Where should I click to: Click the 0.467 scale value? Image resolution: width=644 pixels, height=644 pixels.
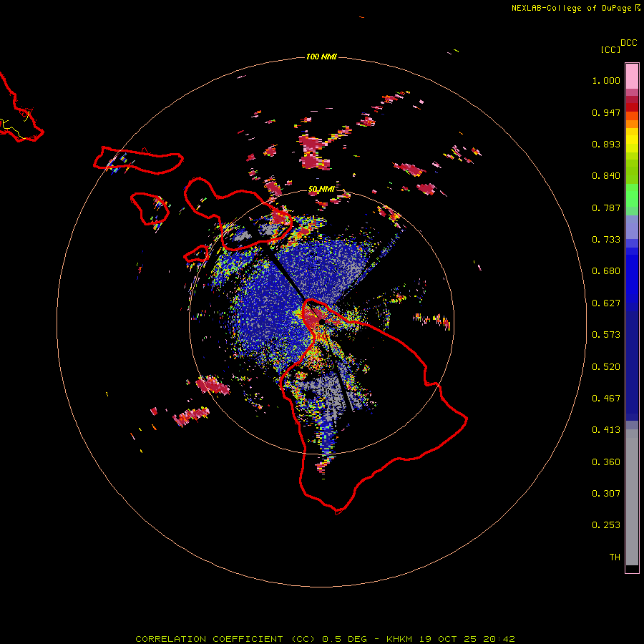(x=606, y=399)
